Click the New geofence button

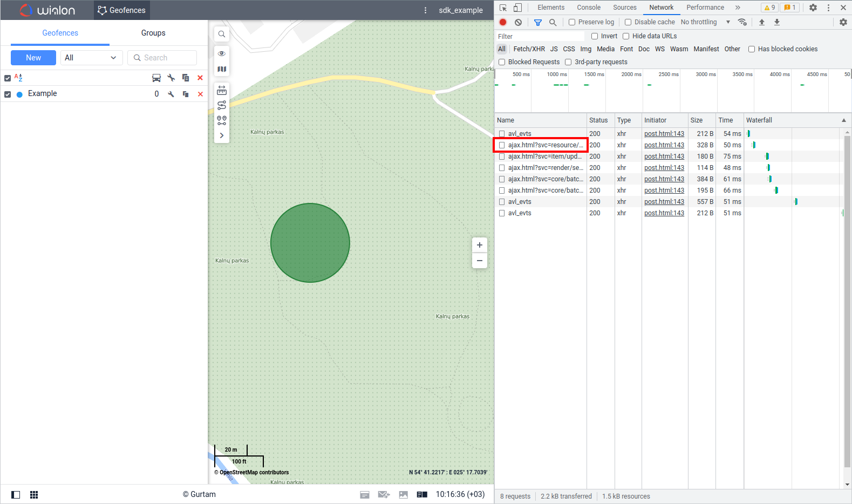coord(33,58)
